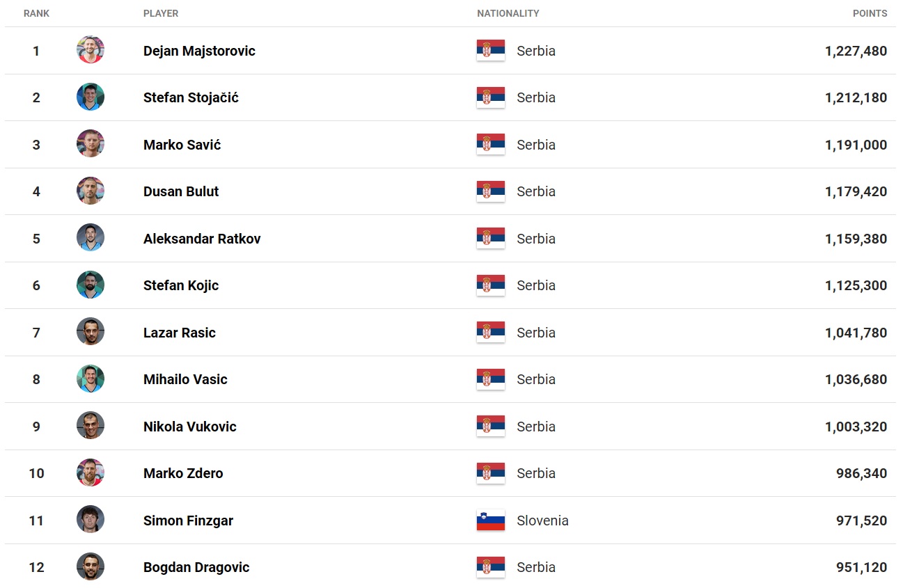Open Lazar Rasic's name link
Screen dimensions: 903x588
tap(180, 333)
